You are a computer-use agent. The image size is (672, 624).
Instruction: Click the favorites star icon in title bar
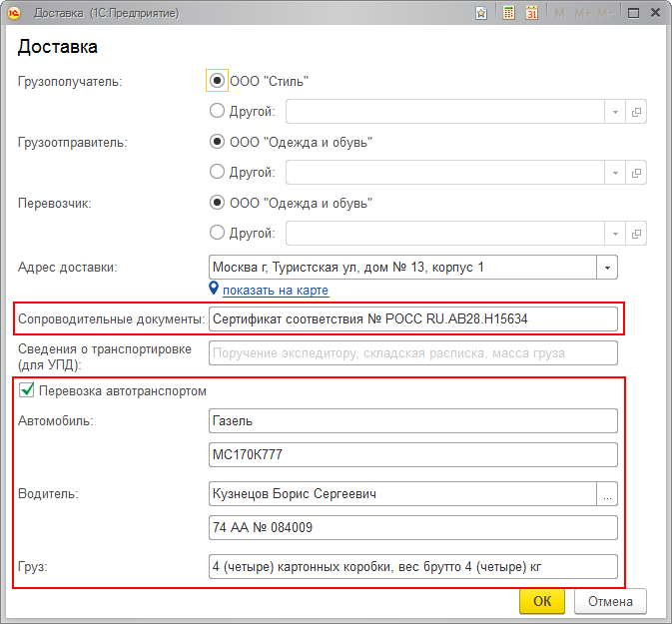pos(481,13)
